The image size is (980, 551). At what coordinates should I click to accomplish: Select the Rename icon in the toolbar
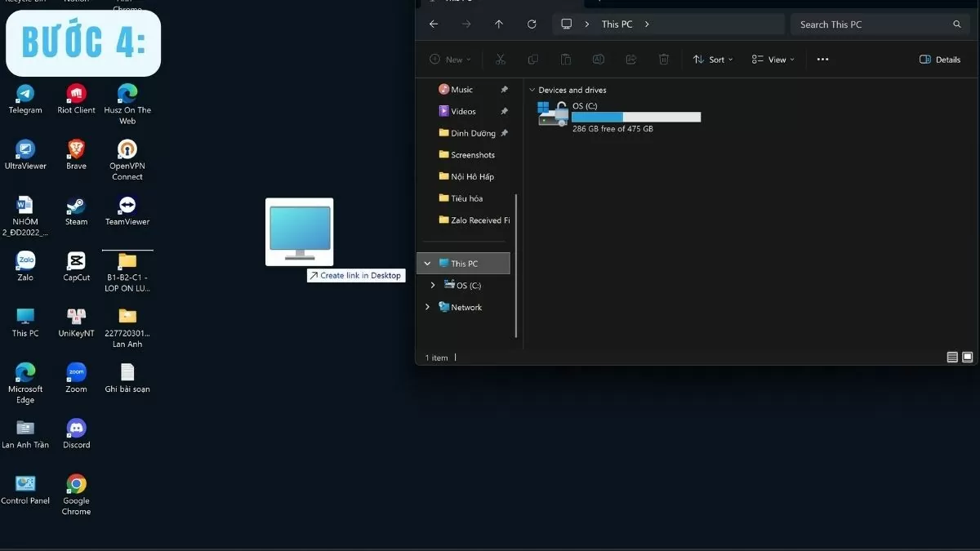pos(598,59)
